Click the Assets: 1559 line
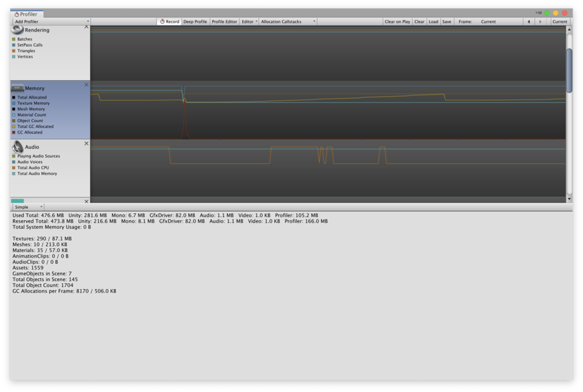583x392 pixels. (28, 267)
